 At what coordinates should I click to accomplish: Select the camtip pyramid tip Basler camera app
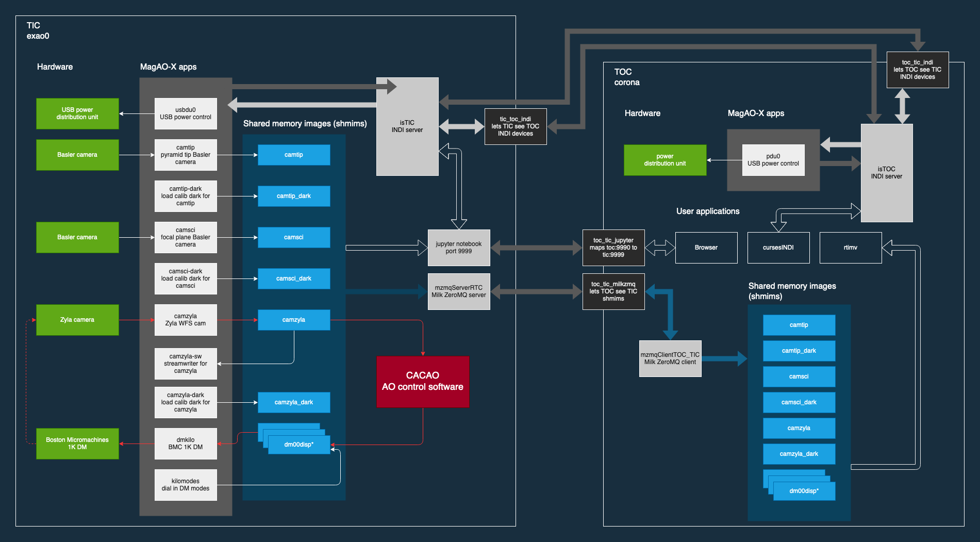[186, 155]
